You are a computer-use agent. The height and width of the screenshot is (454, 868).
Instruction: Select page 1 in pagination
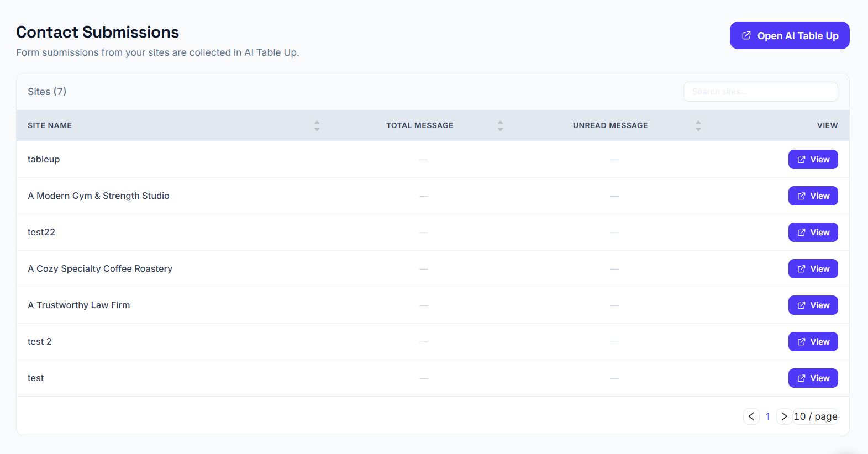[x=768, y=416]
